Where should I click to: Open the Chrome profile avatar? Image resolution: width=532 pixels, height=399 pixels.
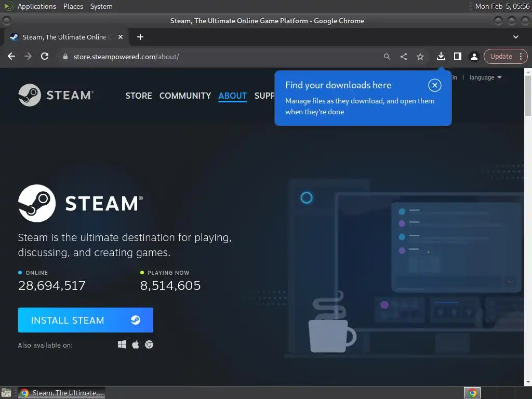(x=474, y=57)
